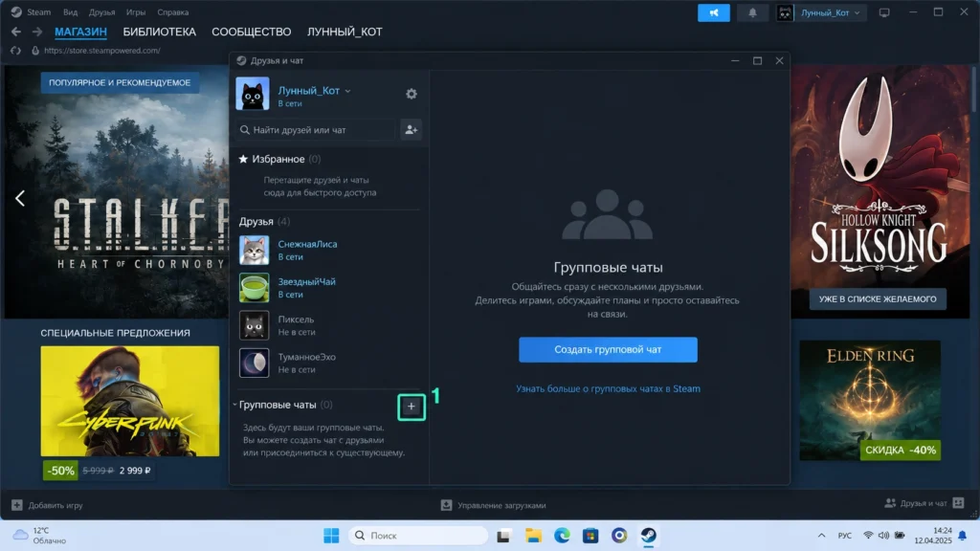
Task: Click the add friend icon
Action: (x=412, y=130)
